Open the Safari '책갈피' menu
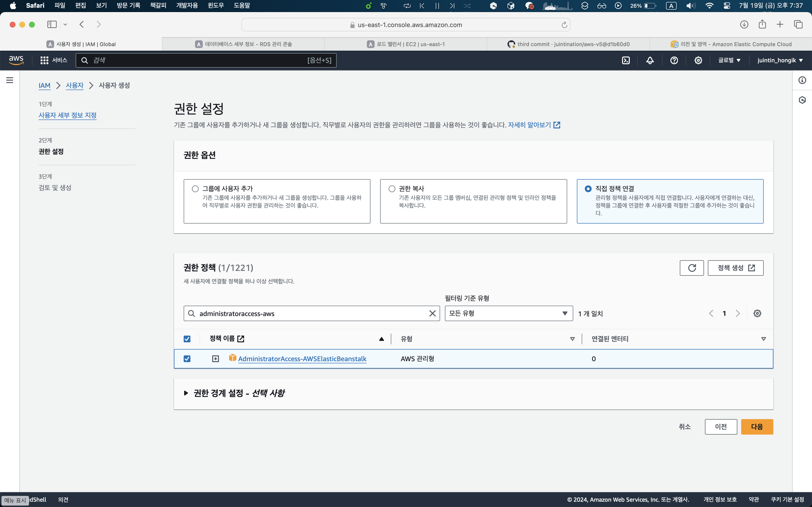812x507 pixels. click(158, 5)
